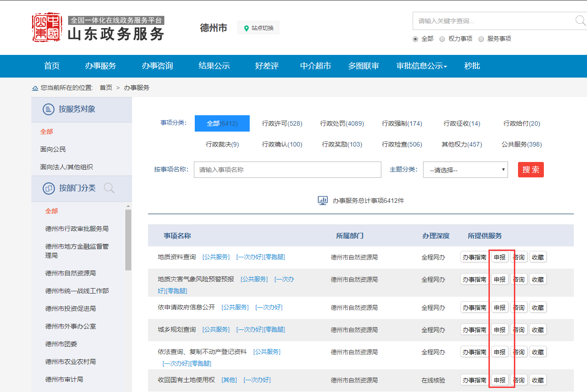
Task: Click the location pin 站点切换 icon
Action: point(247,28)
